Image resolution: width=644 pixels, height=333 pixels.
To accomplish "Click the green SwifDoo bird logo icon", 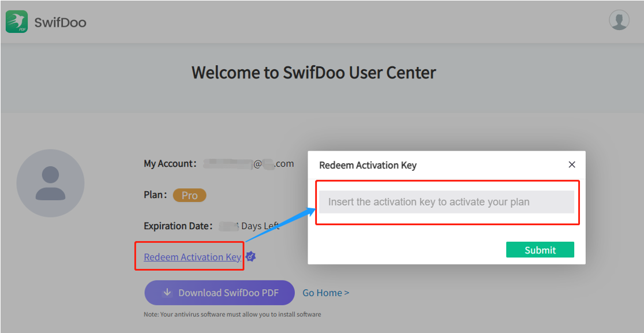I will coord(17,22).
